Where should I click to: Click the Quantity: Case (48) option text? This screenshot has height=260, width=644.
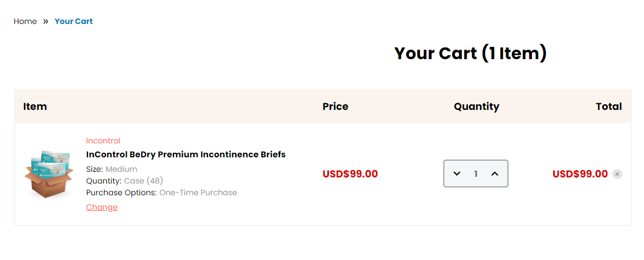pyautogui.click(x=125, y=181)
